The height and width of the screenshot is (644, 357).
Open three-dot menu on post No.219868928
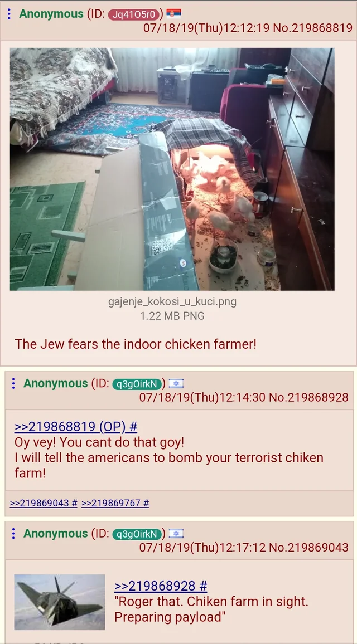13,384
